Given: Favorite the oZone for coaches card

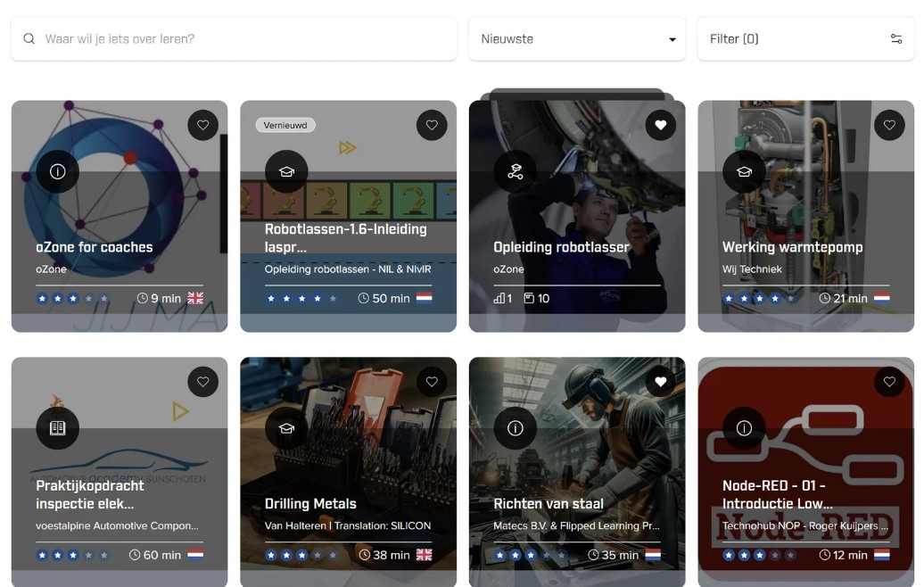Looking at the screenshot, I should 202,126.
